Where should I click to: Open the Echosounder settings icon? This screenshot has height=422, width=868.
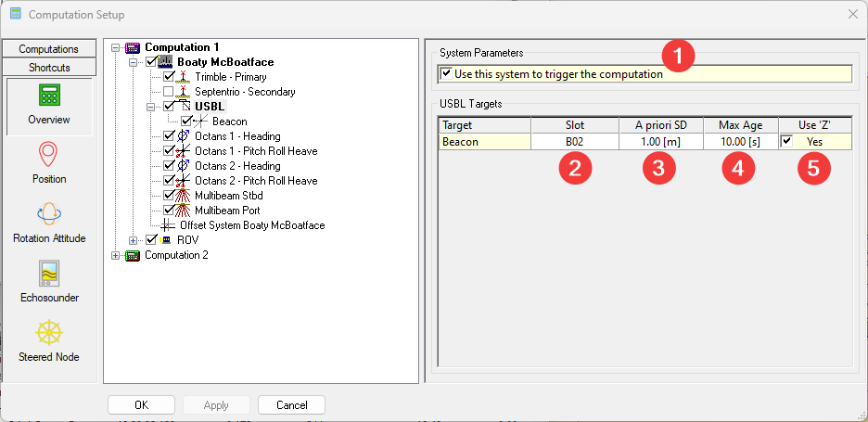pyautogui.click(x=49, y=274)
